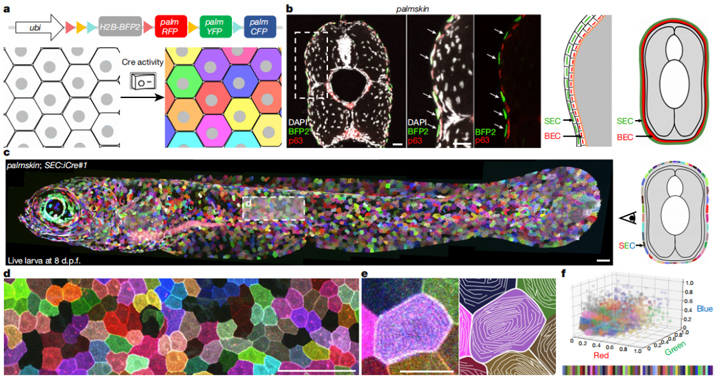Click the Red axis label
Screen dimensions: 720x379
601,355
